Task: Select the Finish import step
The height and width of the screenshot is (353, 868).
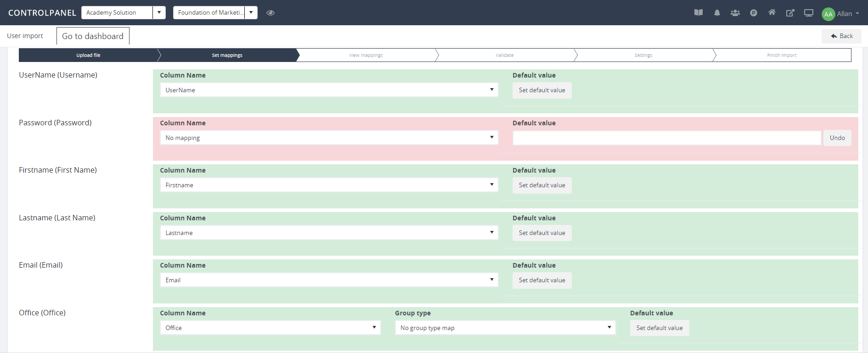Action: pyautogui.click(x=782, y=55)
